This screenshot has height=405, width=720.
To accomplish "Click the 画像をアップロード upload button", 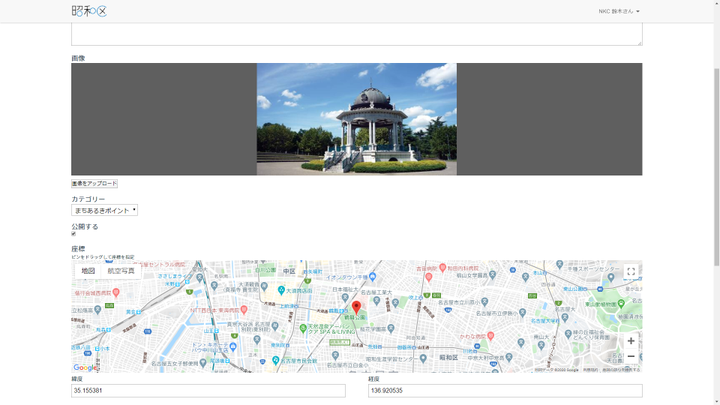I will 94,184.
